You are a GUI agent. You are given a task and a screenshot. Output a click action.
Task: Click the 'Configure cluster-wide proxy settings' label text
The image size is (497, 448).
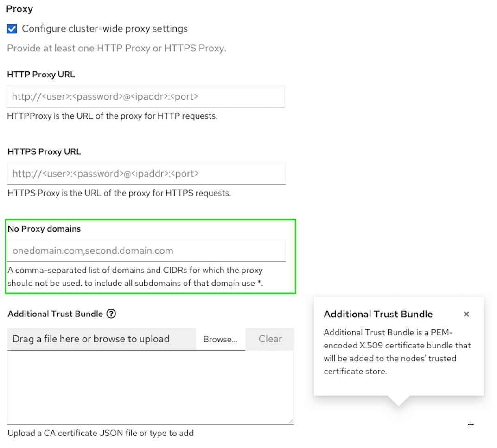pos(105,29)
